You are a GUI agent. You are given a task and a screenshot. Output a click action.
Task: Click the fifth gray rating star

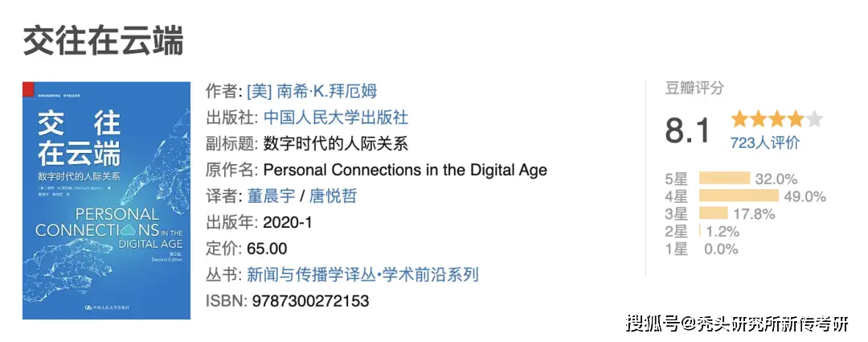[x=814, y=120]
